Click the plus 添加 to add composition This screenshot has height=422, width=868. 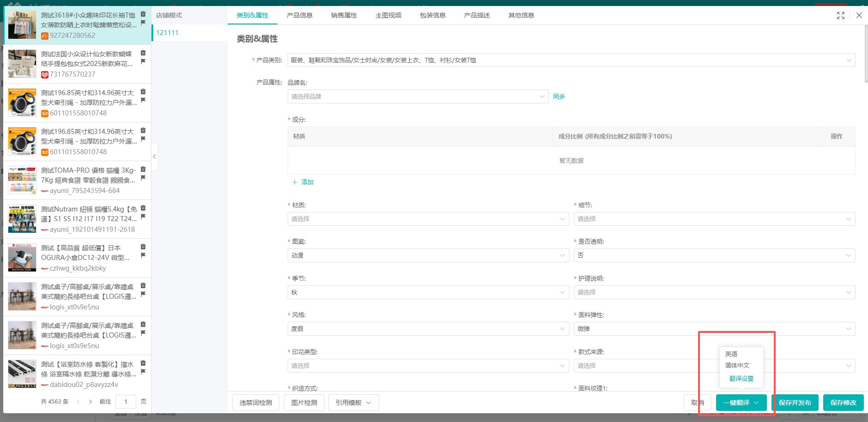[303, 182]
